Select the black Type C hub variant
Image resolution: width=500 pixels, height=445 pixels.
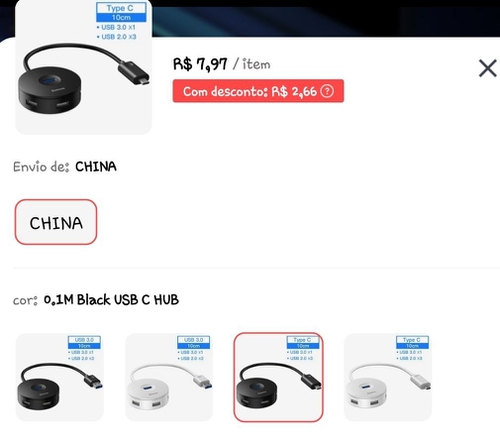pyautogui.click(x=278, y=377)
